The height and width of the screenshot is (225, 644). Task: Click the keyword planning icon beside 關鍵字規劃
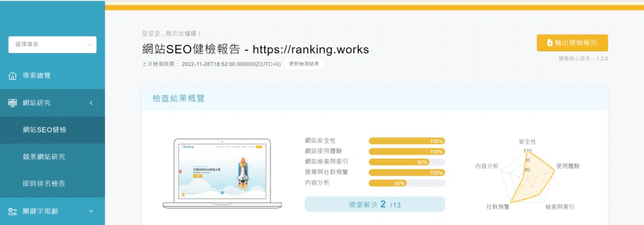13,211
